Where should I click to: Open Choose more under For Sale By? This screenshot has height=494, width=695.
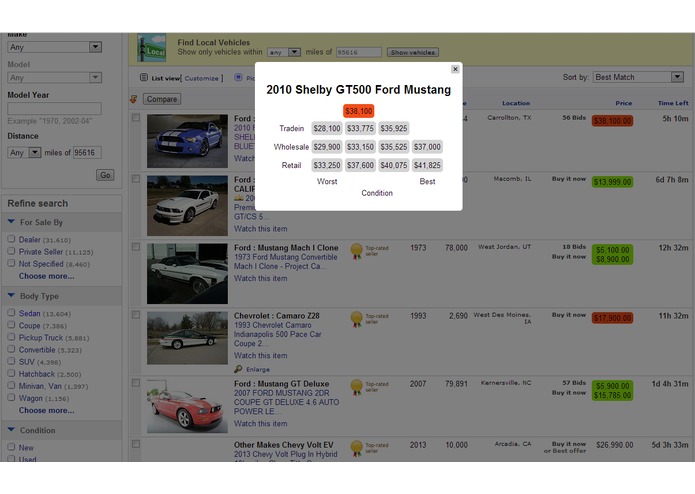47,276
